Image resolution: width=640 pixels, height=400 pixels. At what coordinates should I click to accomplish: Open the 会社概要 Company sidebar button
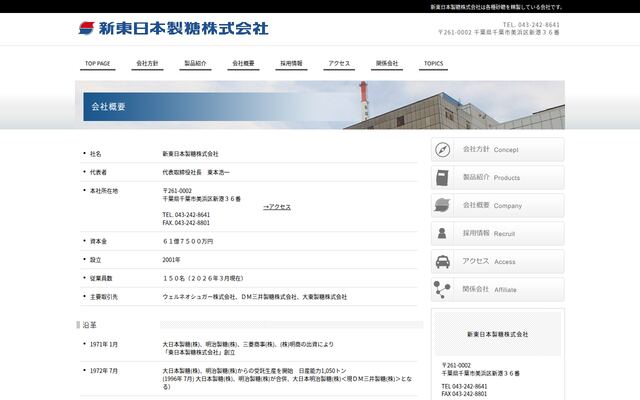(x=498, y=205)
